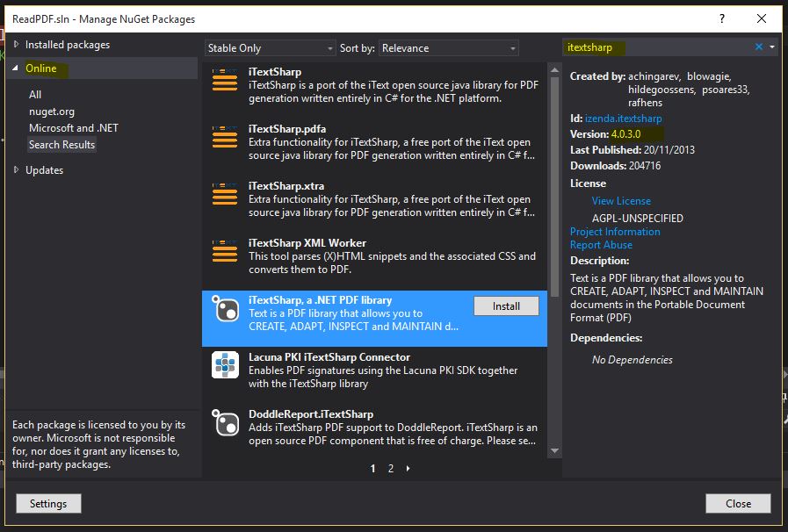Click the iTextSharp XML Worker icon
Viewport: 788px width, 532px height.
coord(225,251)
